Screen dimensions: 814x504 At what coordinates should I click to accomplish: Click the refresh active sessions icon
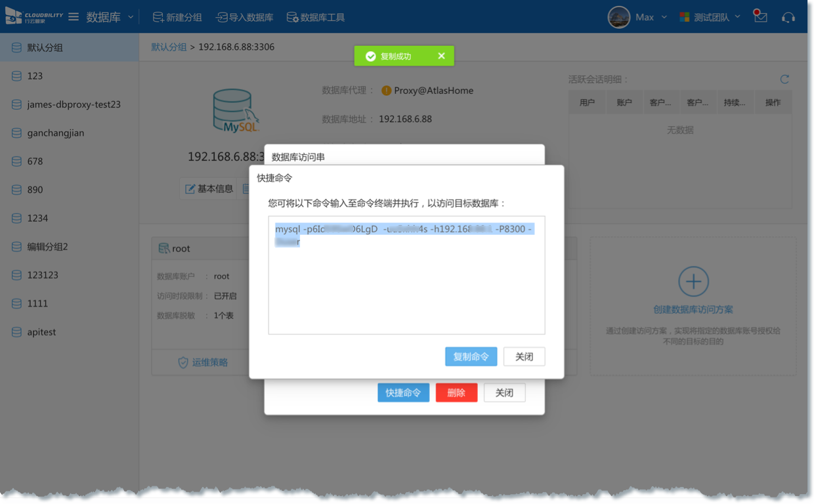784,79
